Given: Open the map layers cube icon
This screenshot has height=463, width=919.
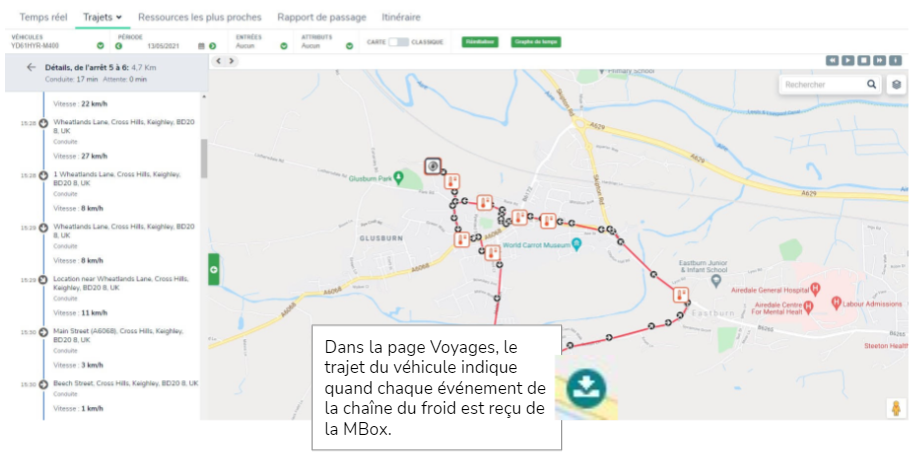Looking at the screenshot, I should pyautogui.click(x=896, y=84).
